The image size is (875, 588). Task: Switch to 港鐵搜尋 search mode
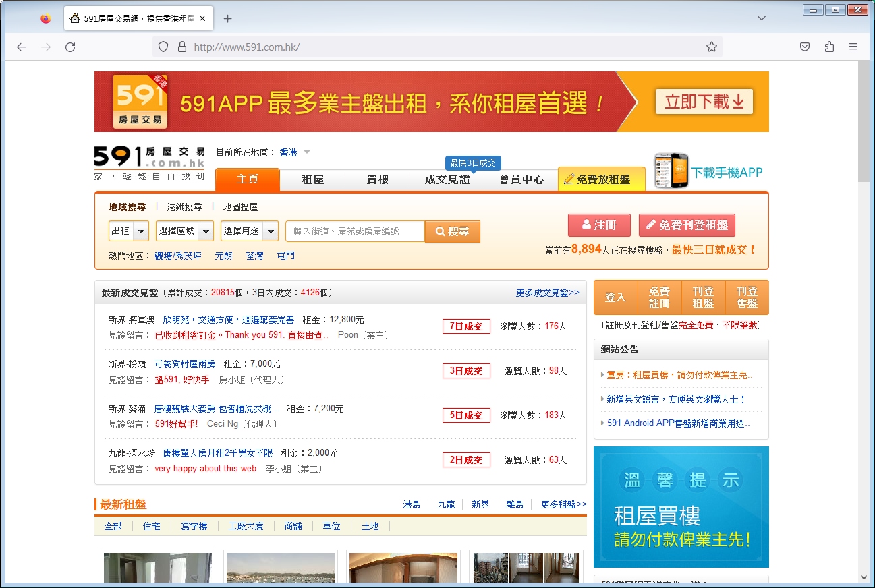[x=184, y=207]
